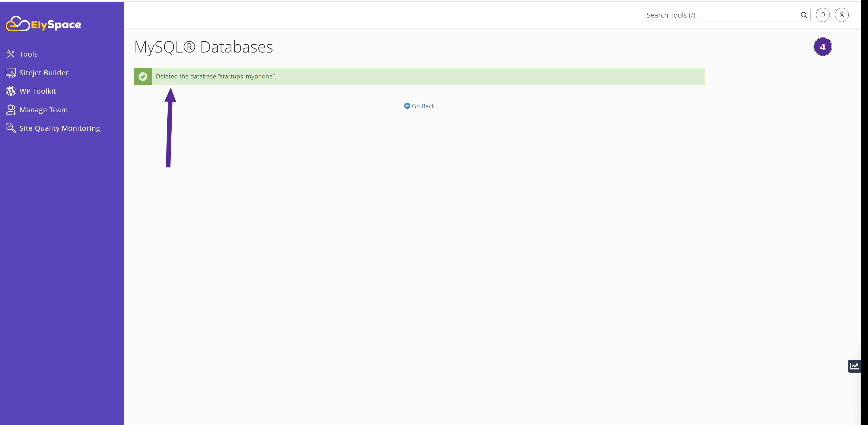
Task: Open Site Quality Monitoring tool
Action: click(60, 128)
